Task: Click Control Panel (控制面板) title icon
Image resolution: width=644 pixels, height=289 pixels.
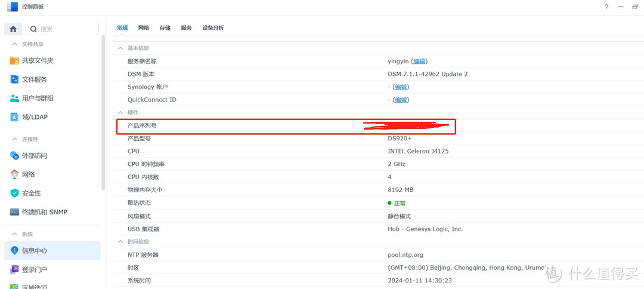Action: (13, 7)
